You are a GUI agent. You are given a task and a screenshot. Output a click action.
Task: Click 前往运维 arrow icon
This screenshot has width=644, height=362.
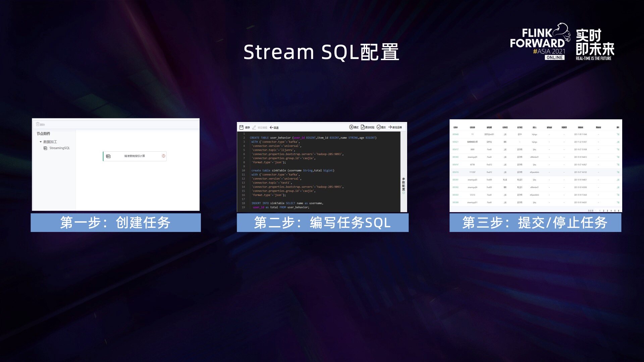[390, 127]
